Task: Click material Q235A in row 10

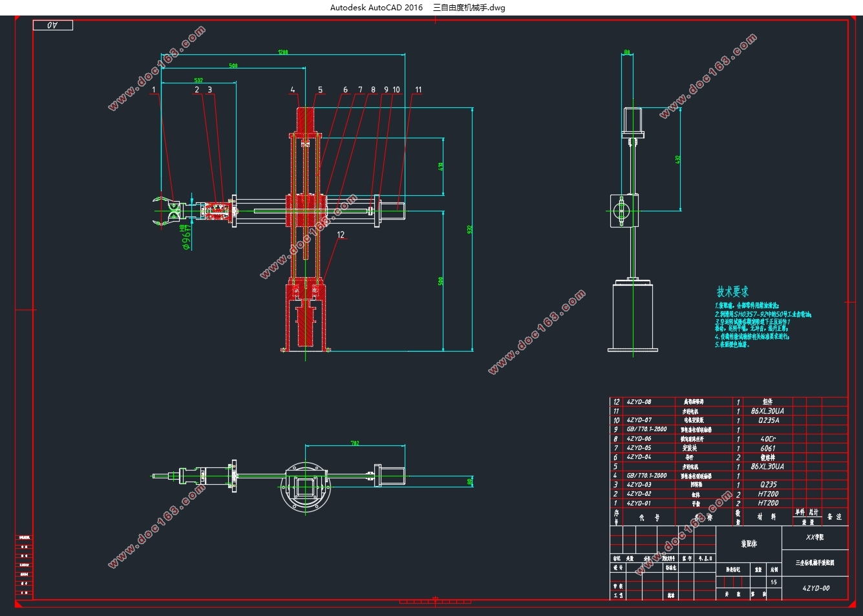Action: tap(769, 420)
